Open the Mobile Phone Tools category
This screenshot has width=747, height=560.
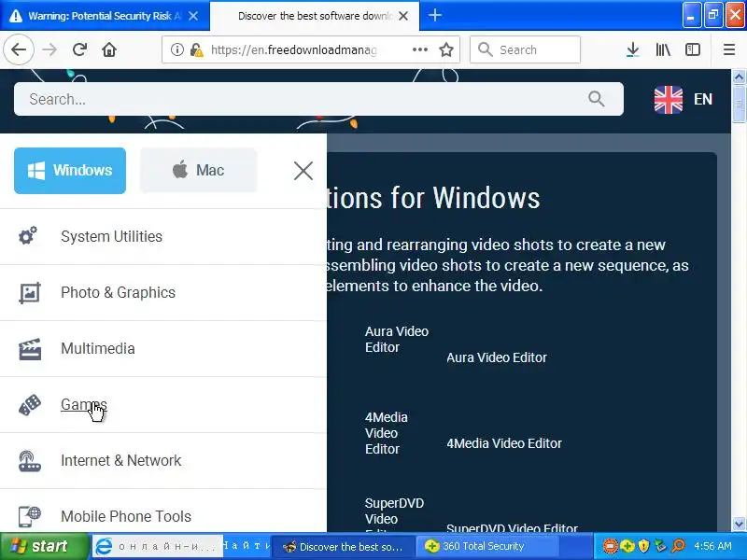point(126,517)
